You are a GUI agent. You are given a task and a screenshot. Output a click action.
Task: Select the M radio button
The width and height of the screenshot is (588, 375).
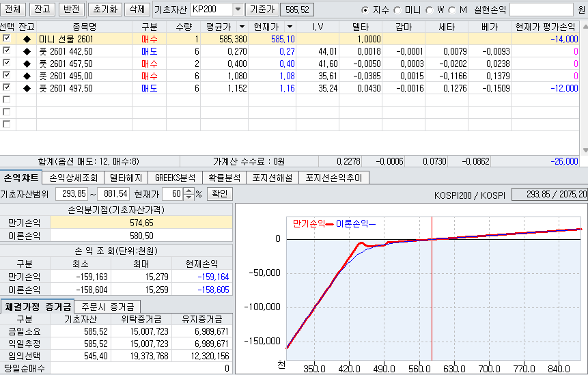tap(452, 10)
